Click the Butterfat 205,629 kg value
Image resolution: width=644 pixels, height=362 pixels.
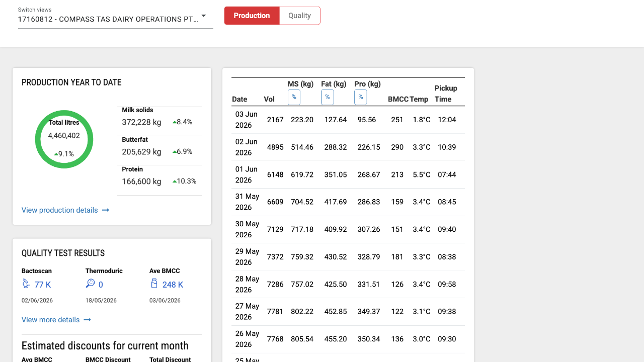141,152
